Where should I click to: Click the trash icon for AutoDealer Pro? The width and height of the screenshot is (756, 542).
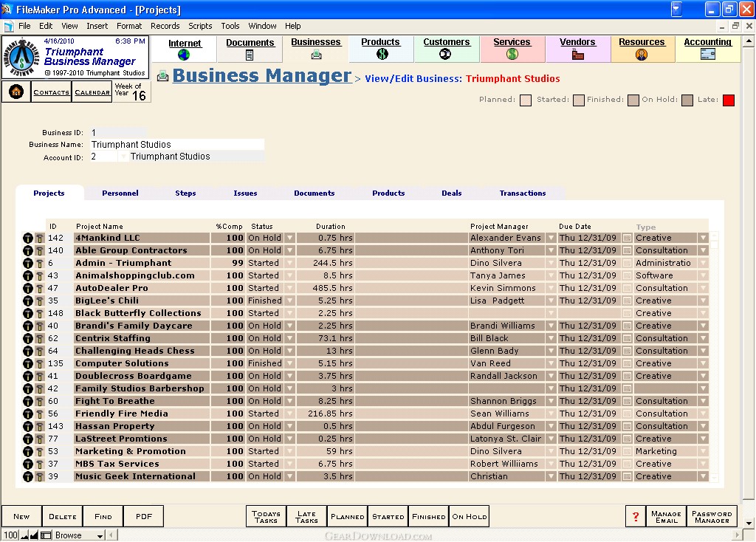click(x=40, y=289)
